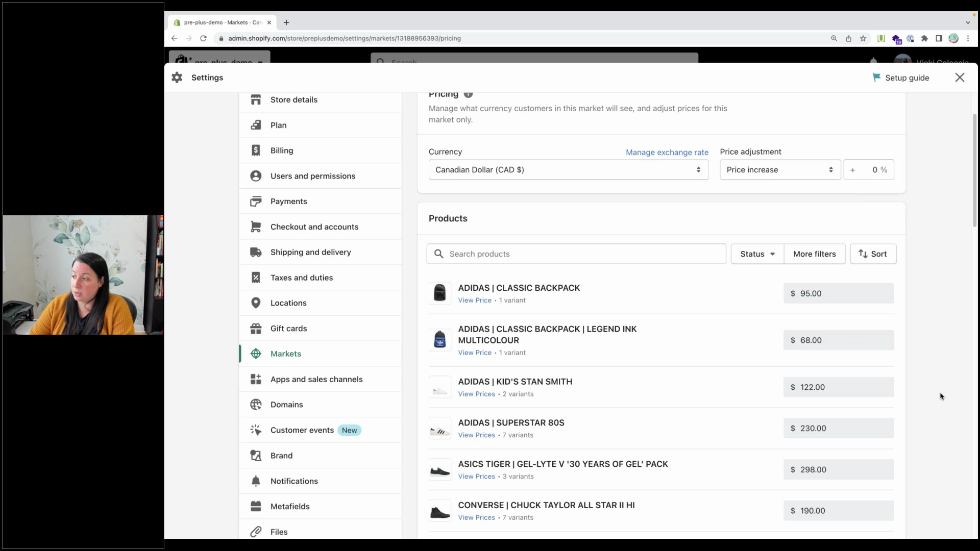The width and height of the screenshot is (980, 551).
Task: Click the Billing dollar icon
Action: tap(256, 151)
